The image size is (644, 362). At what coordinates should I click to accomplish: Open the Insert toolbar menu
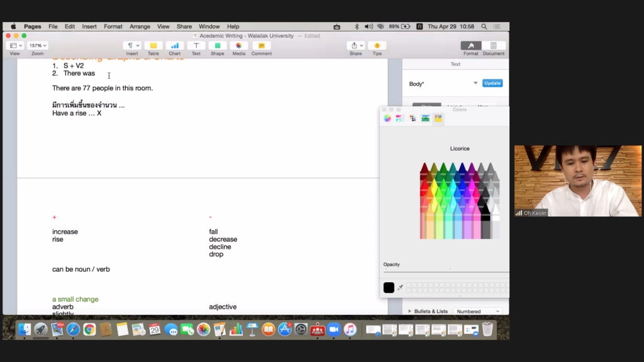coord(131,46)
